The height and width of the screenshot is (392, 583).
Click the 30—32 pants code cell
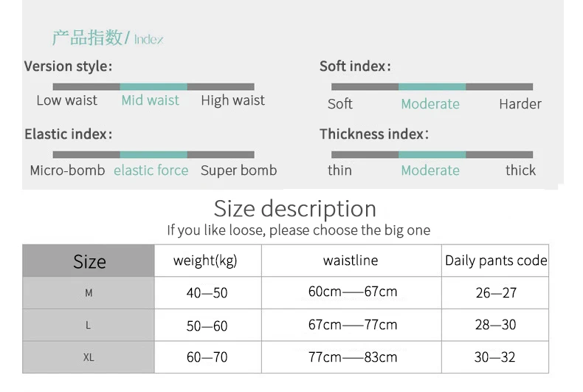[x=495, y=357]
